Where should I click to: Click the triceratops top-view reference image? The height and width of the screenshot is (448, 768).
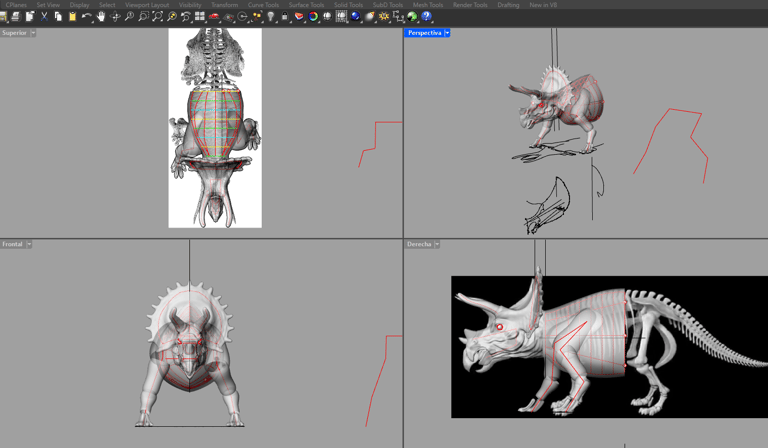(215, 128)
